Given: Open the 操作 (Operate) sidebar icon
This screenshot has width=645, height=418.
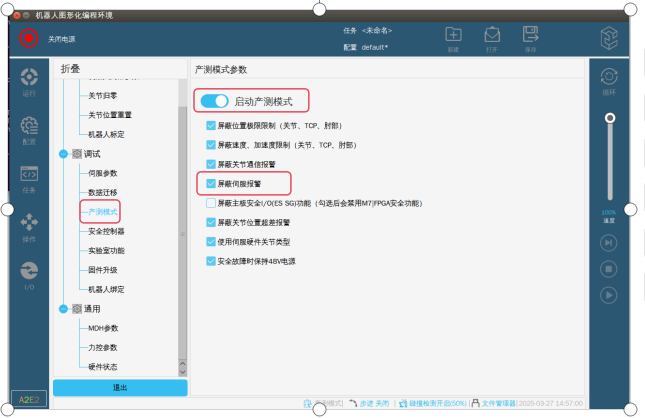Looking at the screenshot, I should (29, 223).
